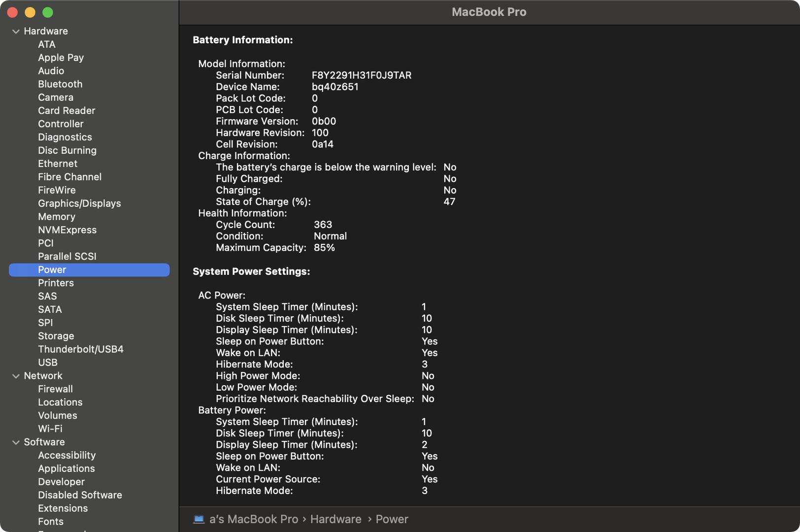
Task: Open the Firewall category
Action: tap(55, 390)
